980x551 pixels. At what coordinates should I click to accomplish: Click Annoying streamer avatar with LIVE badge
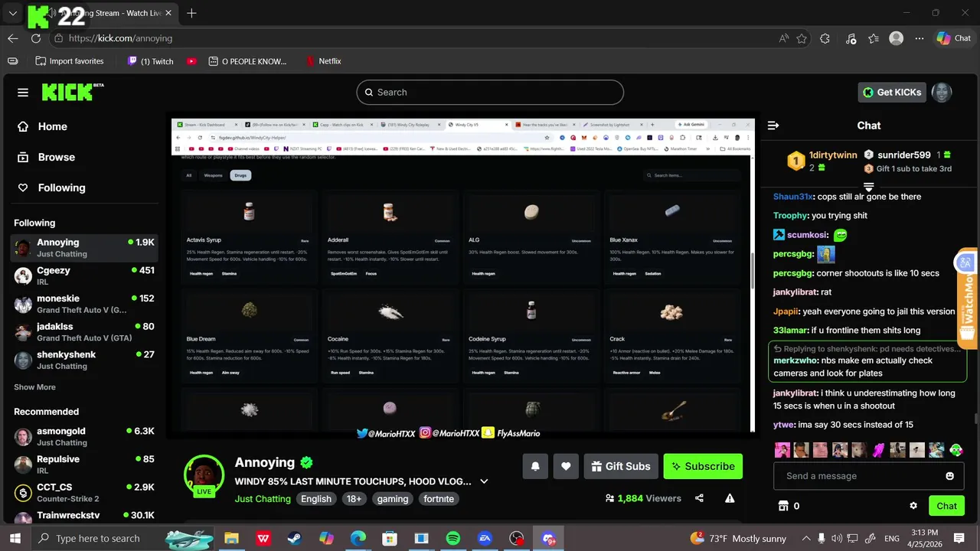point(204,476)
